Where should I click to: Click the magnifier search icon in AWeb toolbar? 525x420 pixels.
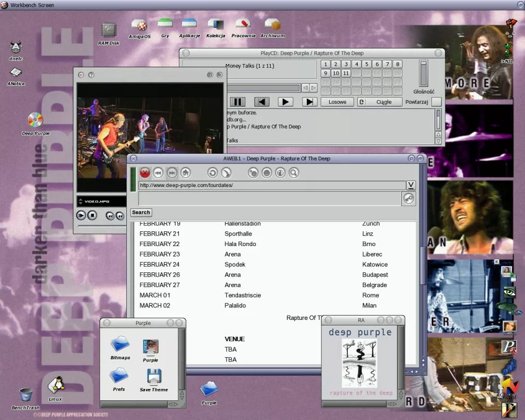(x=294, y=173)
